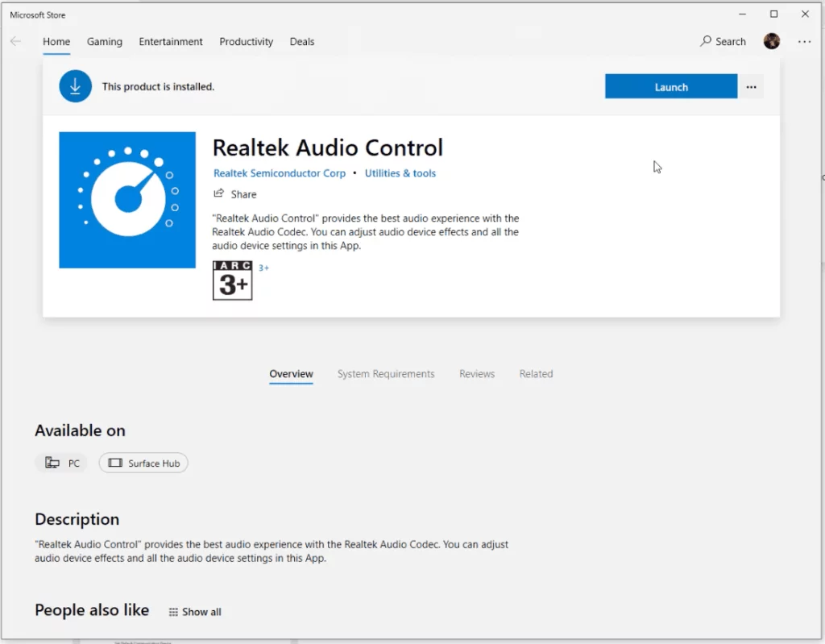Open the Home tab
Viewport: 825px width, 644px height.
tap(56, 42)
